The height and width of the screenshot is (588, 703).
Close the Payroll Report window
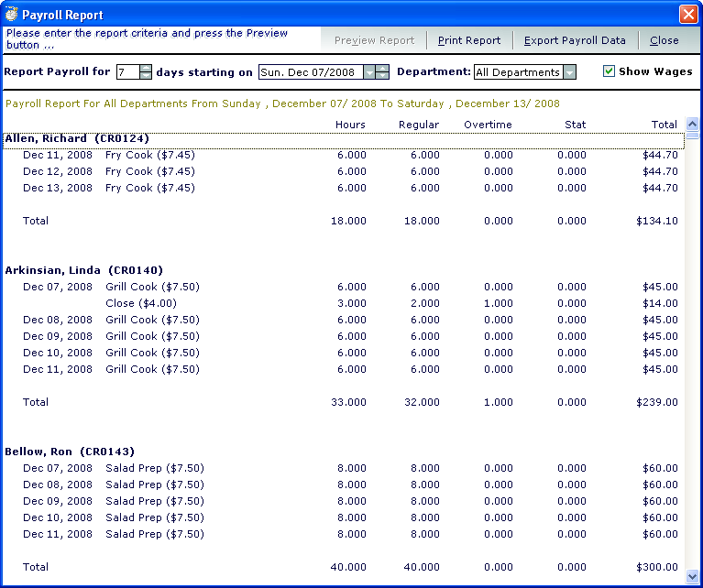coord(687,15)
